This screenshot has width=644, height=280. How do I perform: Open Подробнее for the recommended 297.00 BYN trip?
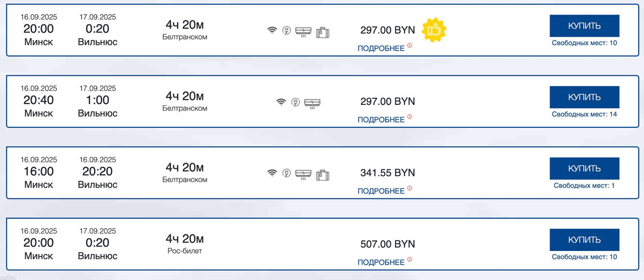pos(381,49)
